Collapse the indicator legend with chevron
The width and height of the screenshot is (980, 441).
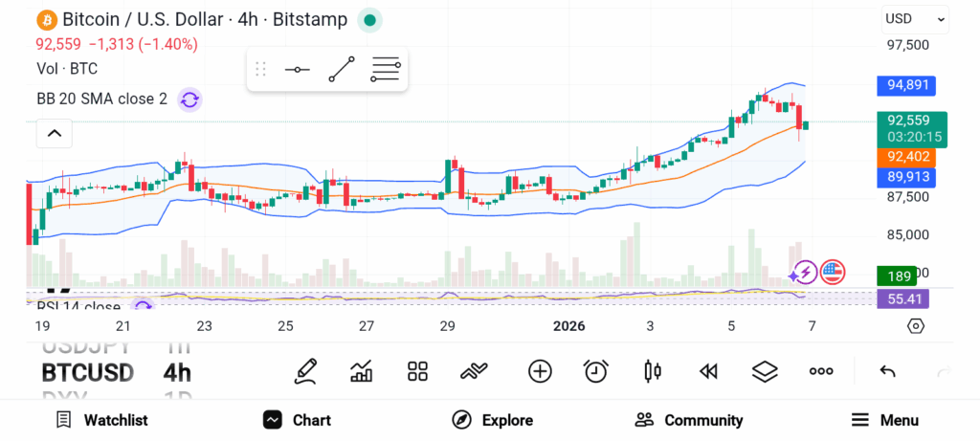tap(55, 134)
